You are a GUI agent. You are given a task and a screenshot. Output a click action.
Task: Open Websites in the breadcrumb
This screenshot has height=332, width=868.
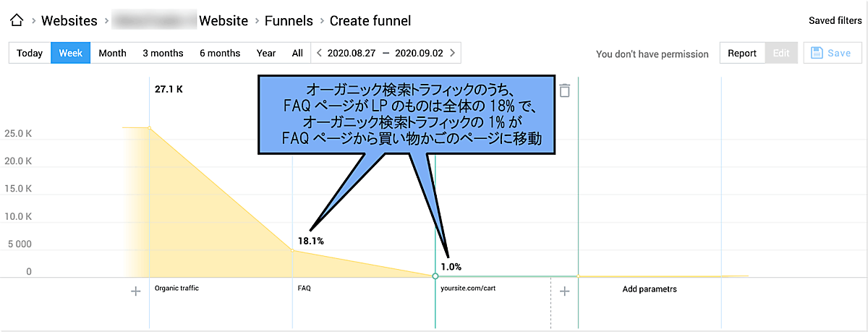pyautogui.click(x=69, y=21)
